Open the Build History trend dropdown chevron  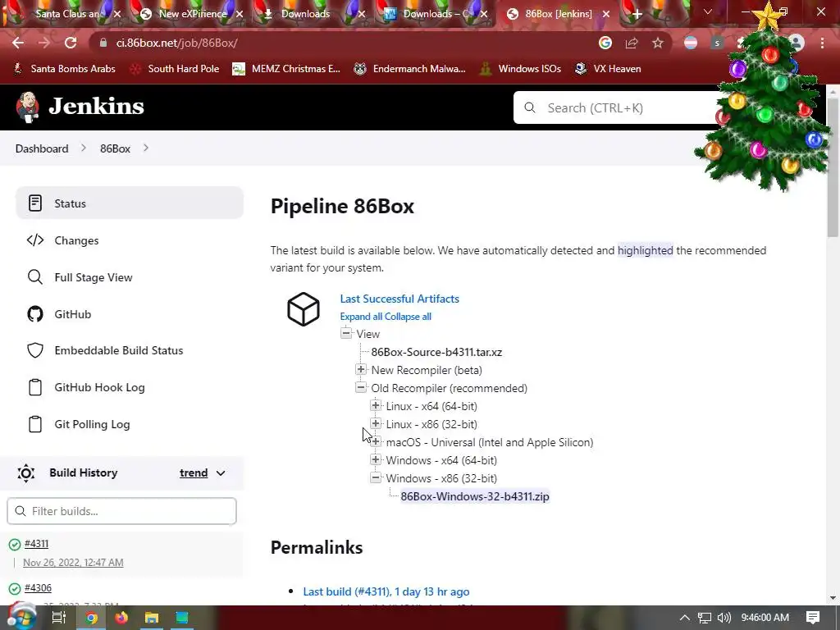click(x=221, y=473)
